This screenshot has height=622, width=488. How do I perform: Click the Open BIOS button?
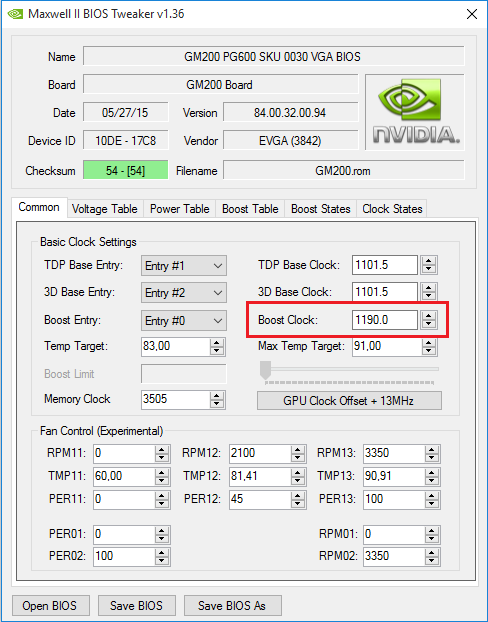pos(50,605)
